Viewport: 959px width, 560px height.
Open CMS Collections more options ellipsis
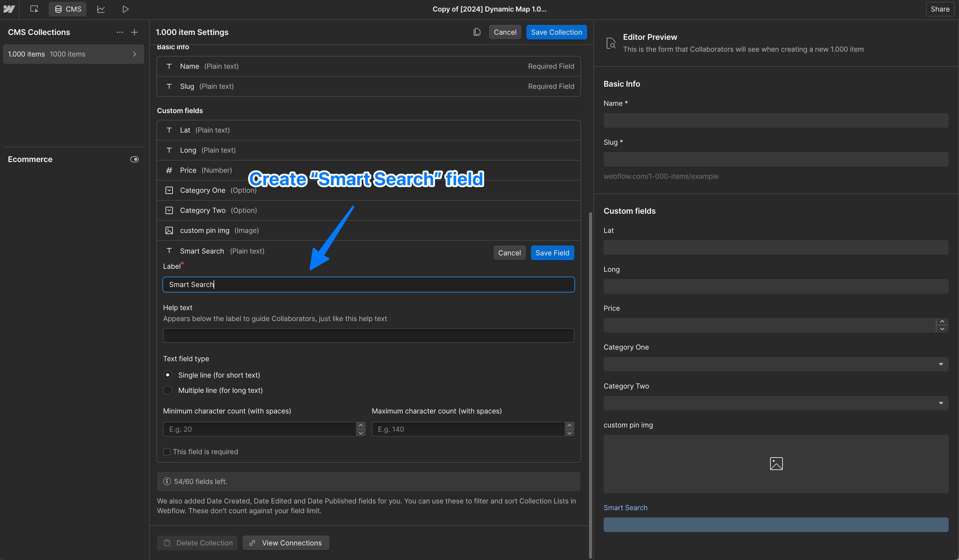(x=120, y=32)
